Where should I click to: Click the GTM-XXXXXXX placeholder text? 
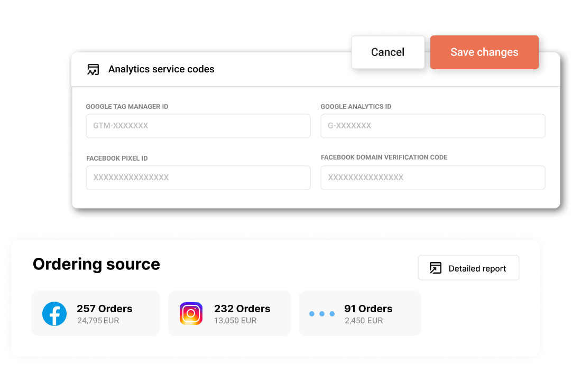pyautogui.click(x=121, y=126)
